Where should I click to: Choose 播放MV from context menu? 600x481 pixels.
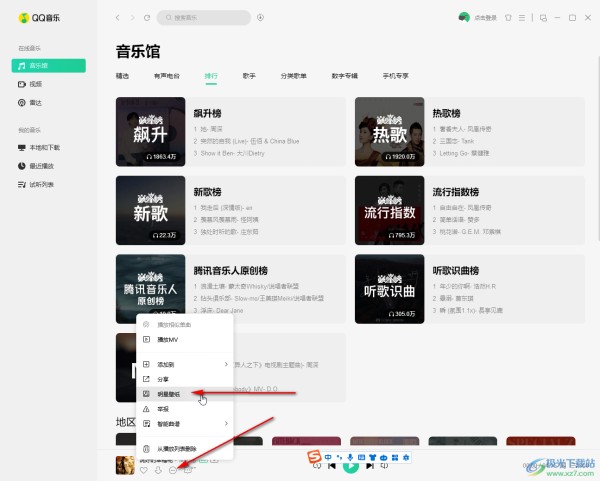point(185,339)
